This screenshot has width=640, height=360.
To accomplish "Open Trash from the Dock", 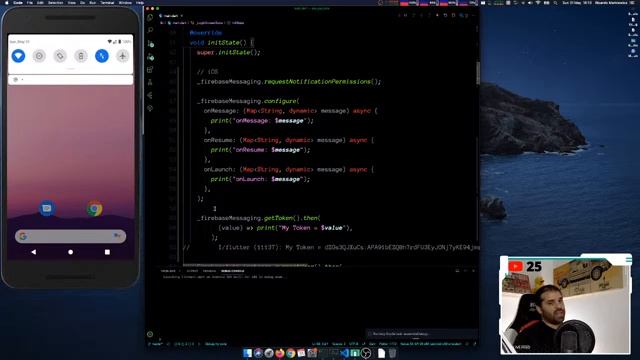I will tap(392, 353).
